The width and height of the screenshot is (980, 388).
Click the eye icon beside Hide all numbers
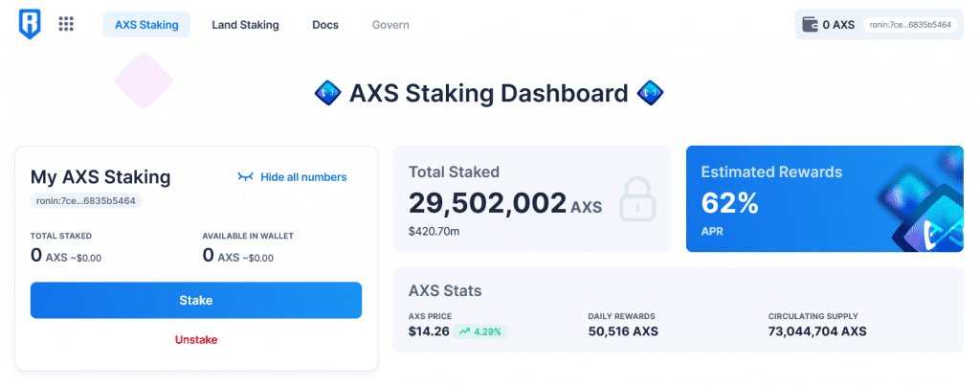coord(246,177)
